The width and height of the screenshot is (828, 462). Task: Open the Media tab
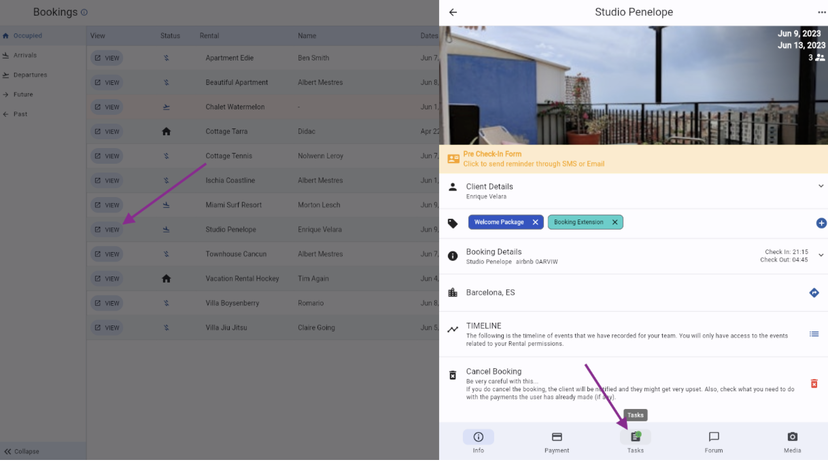[792, 441]
